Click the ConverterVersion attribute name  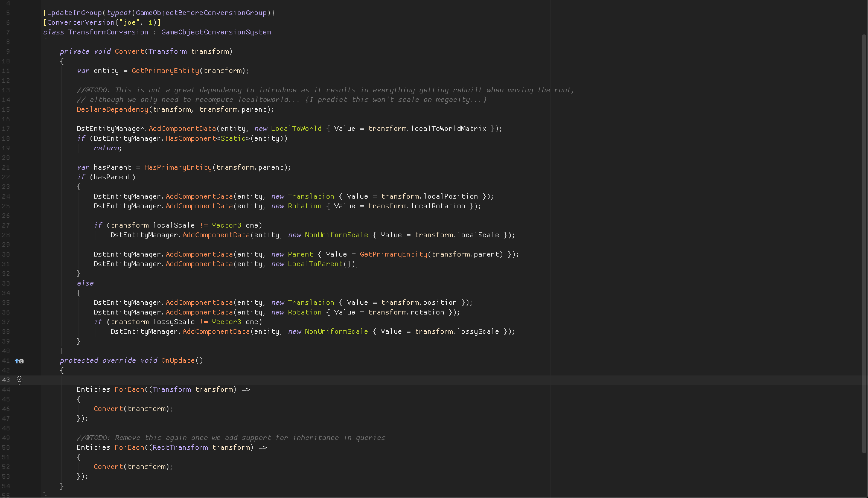point(81,23)
